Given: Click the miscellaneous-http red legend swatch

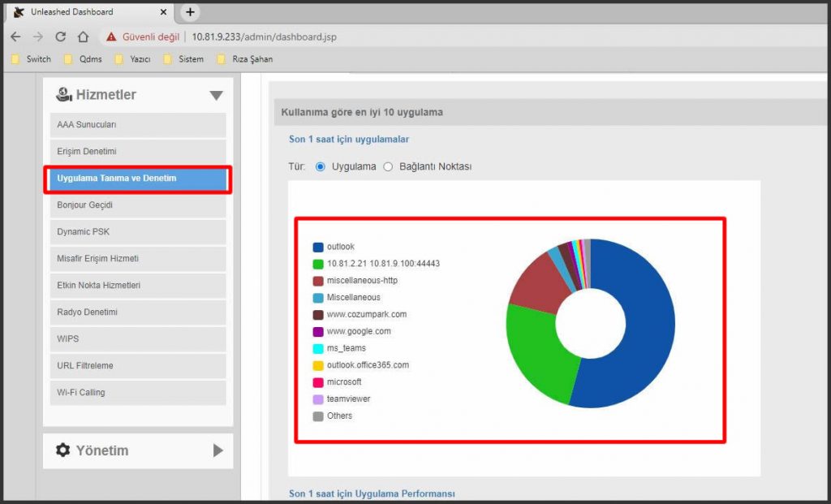Looking at the screenshot, I should pos(318,281).
